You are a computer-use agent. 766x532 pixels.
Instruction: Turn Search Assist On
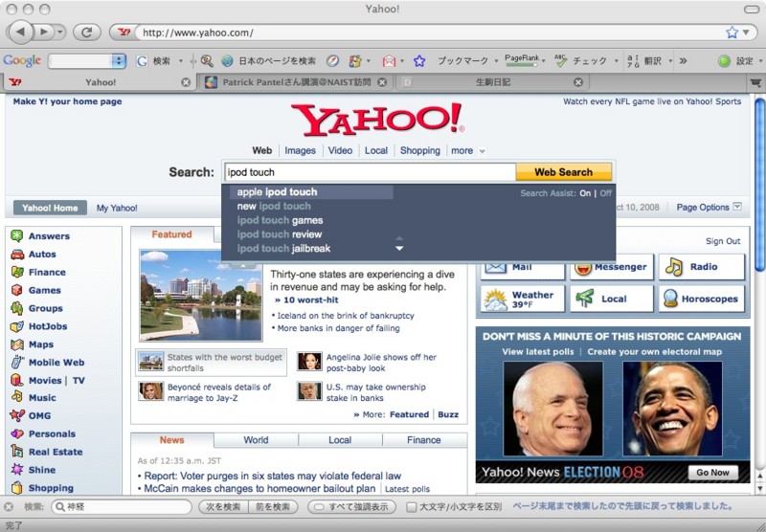pyautogui.click(x=585, y=193)
